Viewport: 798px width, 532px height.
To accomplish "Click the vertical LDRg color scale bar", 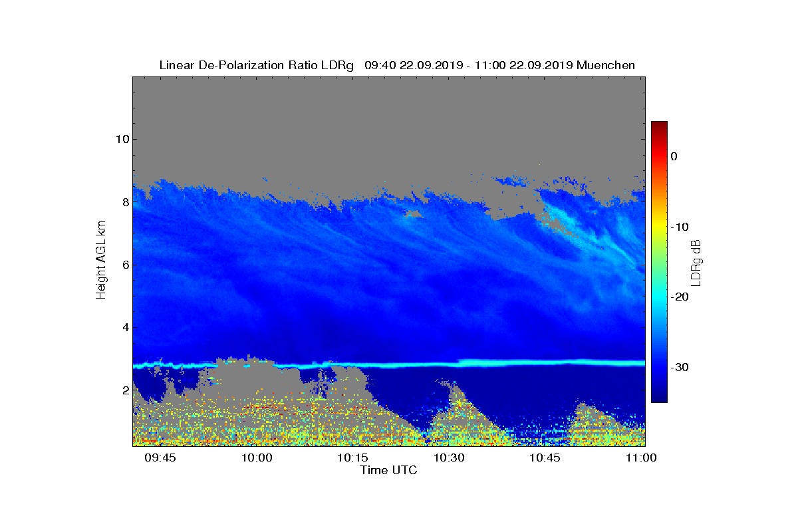I will [x=659, y=262].
